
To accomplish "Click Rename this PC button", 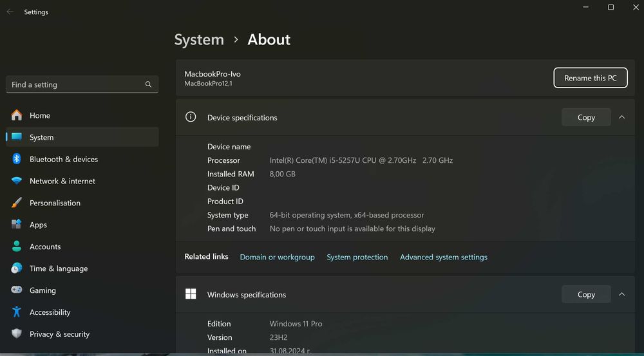I will point(590,78).
